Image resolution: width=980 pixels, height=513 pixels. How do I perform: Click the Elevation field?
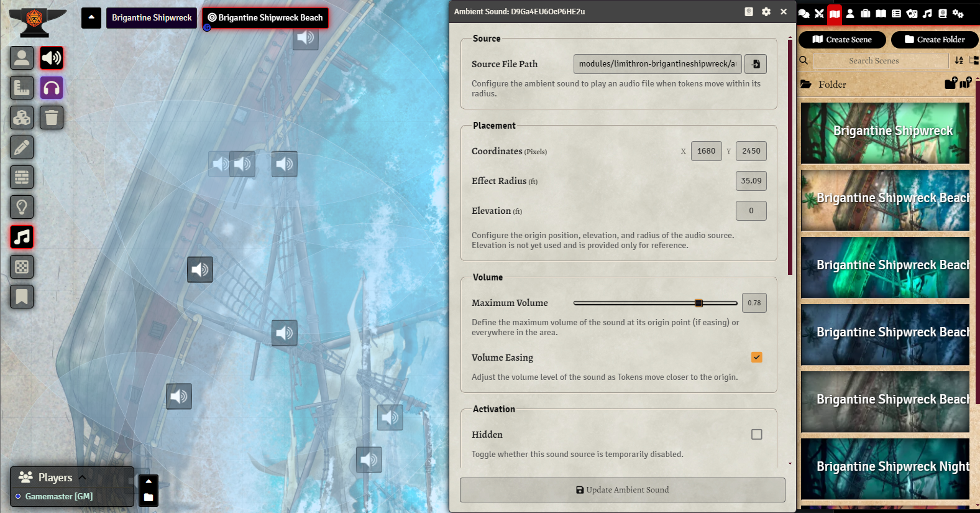(x=751, y=211)
